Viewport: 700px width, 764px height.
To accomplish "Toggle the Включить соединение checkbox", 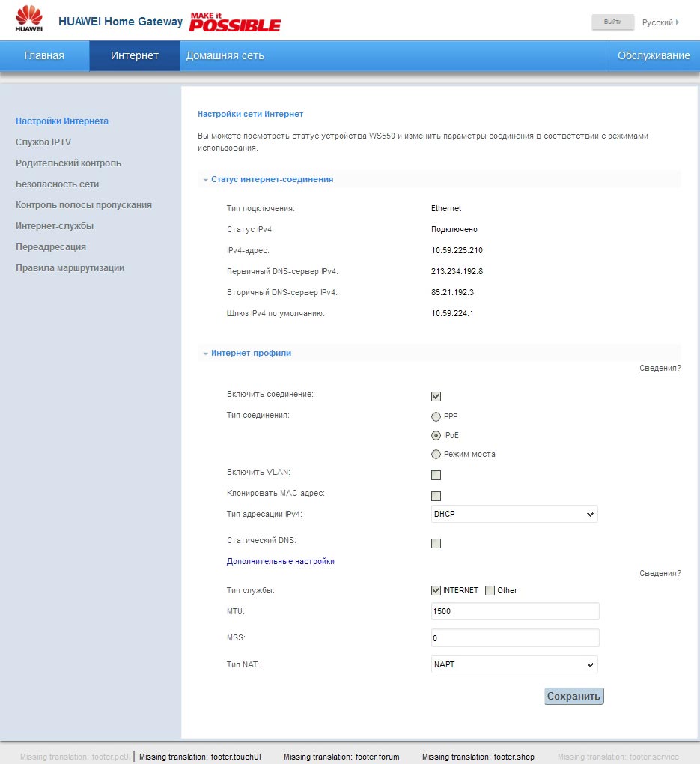I will pos(436,397).
